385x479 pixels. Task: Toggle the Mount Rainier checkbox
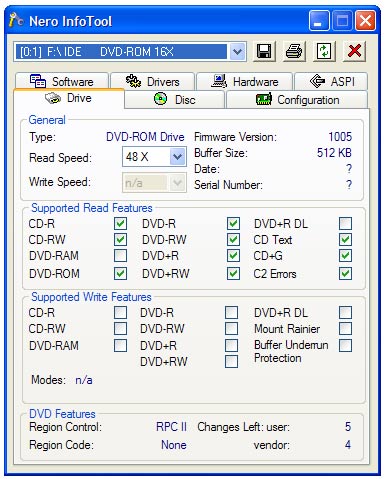pyautogui.click(x=345, y=329)
